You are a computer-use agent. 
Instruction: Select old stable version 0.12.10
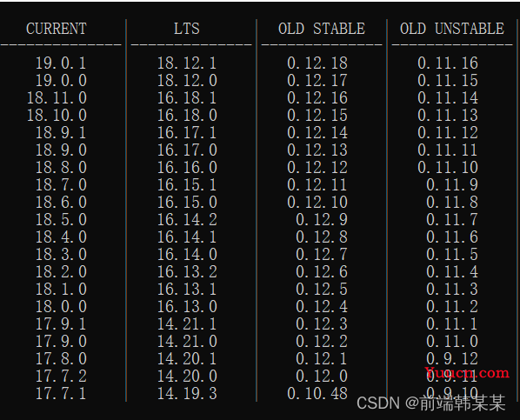(317, 202)
